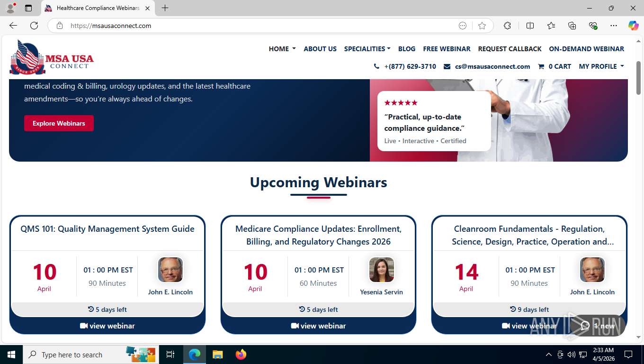Image resolution: width=644 pixels, height=364 pixels.
Task: Expand the SPECIALITIES dropdown menu
Action: [367, 49]
